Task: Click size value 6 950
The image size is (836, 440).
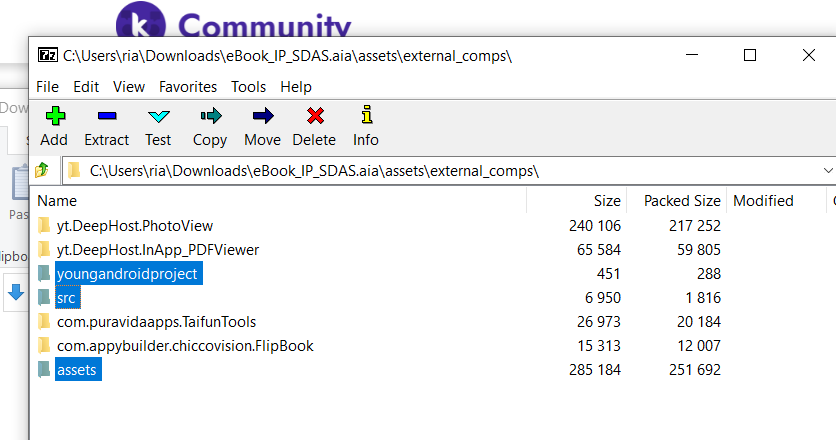Action: pyautogui.click(x=602, y=298)
